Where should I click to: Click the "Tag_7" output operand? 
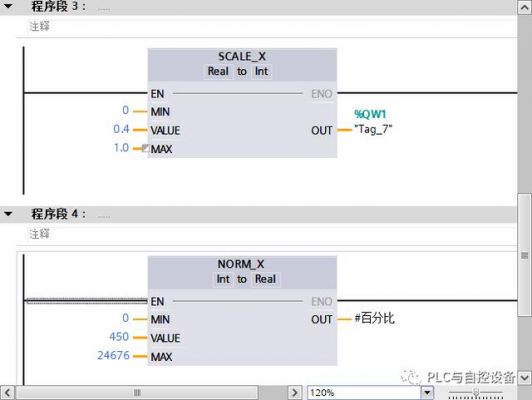(x=373, y=129)
